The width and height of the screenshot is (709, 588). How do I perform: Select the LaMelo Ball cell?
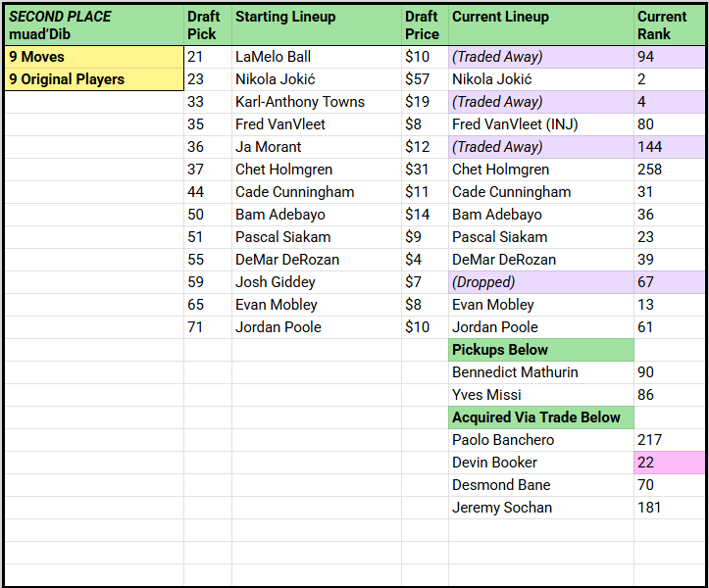tap(316, 57)
